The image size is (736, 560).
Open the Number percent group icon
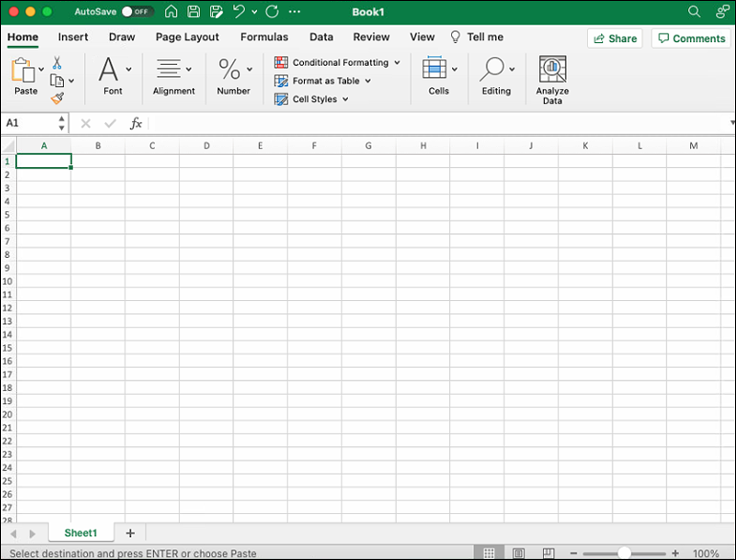coord(229,69)
